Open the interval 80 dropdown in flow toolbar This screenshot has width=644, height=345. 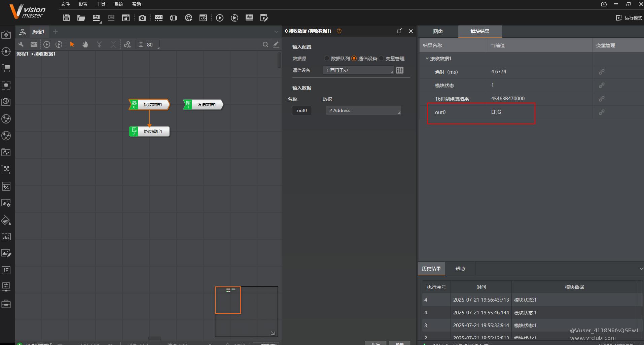point(147,44)
